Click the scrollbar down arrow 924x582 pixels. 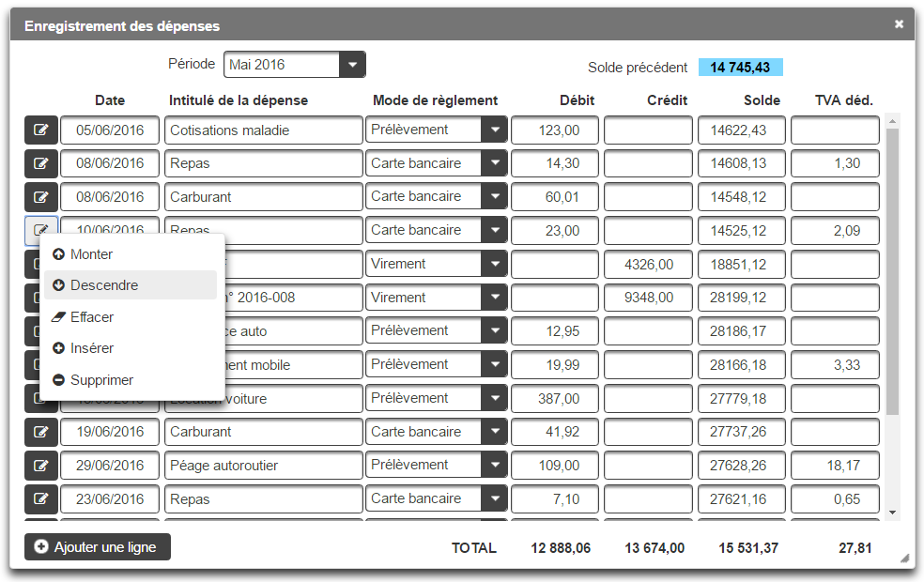tap(892, 513)
